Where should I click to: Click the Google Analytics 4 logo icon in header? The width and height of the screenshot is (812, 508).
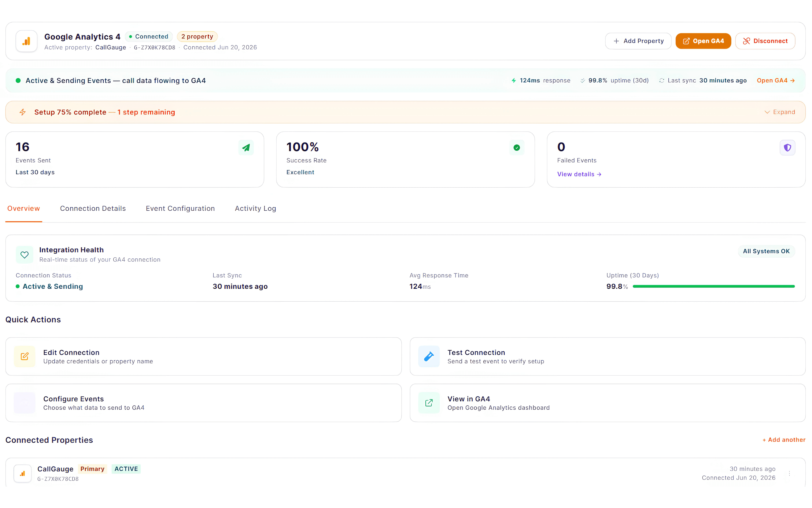coord(26,41)
